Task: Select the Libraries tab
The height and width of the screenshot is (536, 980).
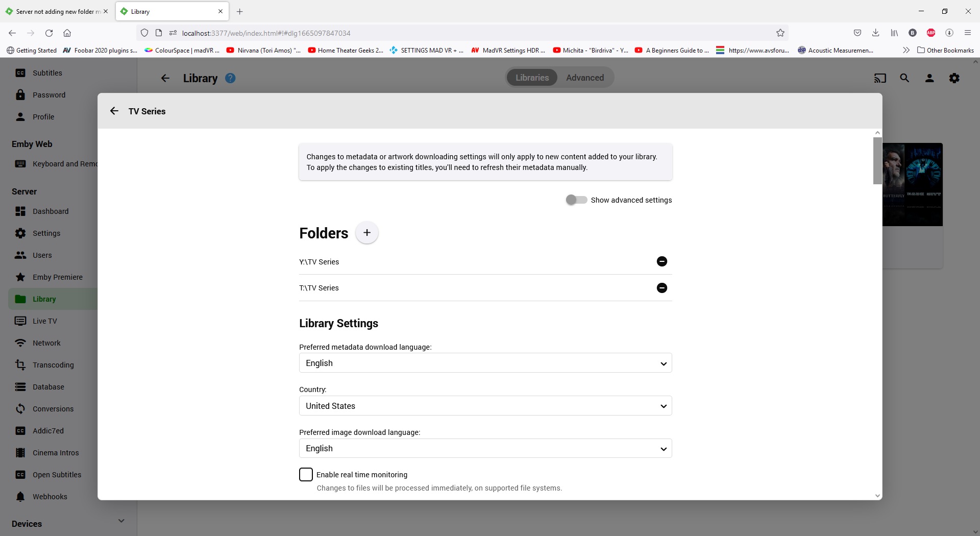Action: coord(532,78)
